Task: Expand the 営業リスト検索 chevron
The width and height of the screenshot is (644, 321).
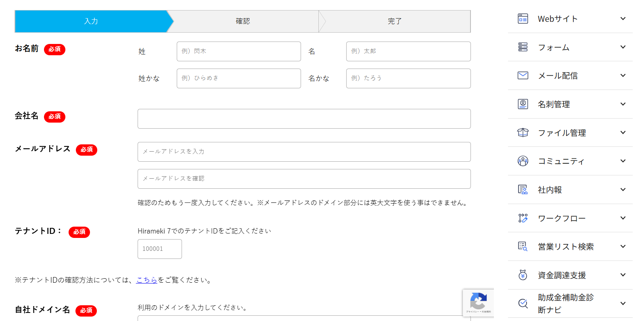Action: (x=623, y=246)
